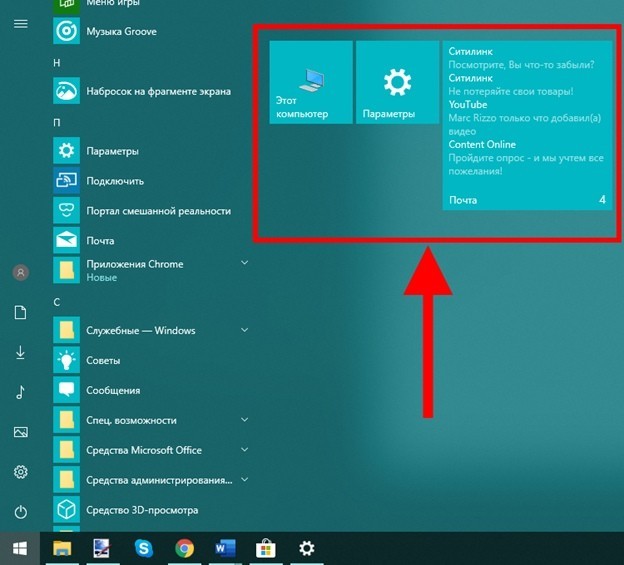Image resolution: width=624 pixels, height=565 pixels.
Task: Click the Этот компьютер tile
Action: pyautogui.click(x=311, y=82)
